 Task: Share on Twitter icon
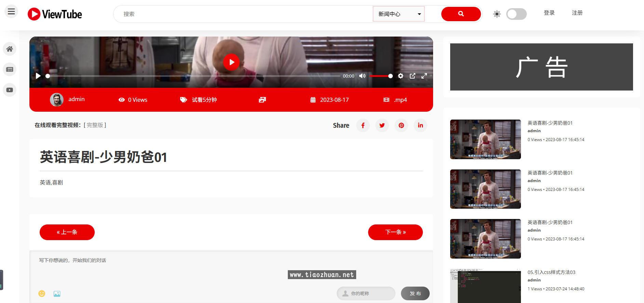click(x=382, y=125)
